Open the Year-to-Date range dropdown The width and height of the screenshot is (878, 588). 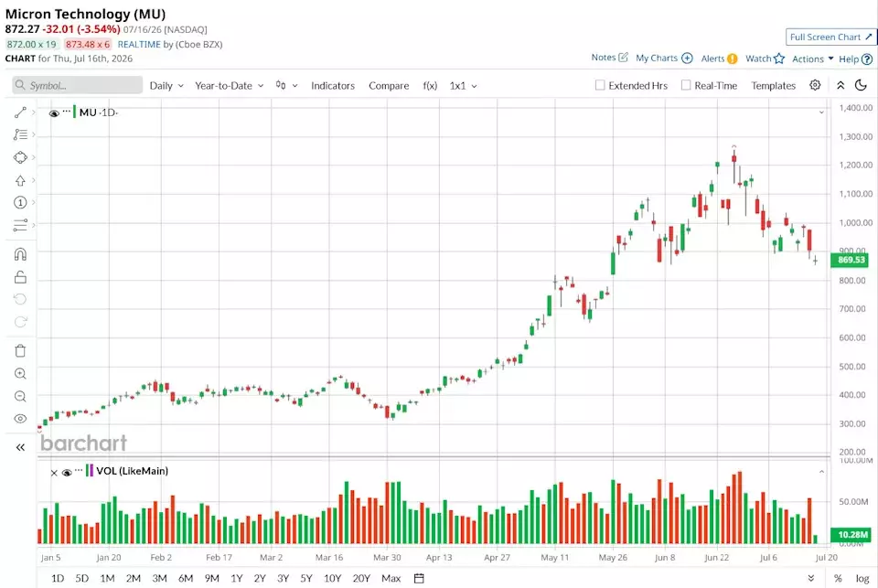pos(229,86)
